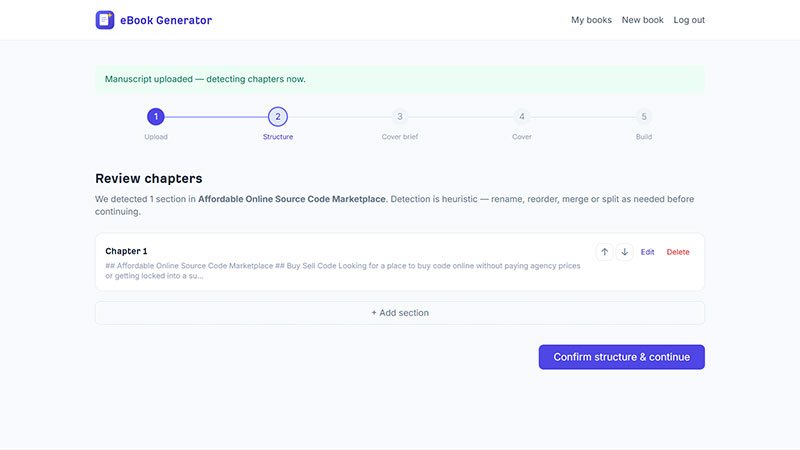
Task: Move Chapter 1 down with arrow icon
Action: tap(624, 252)
